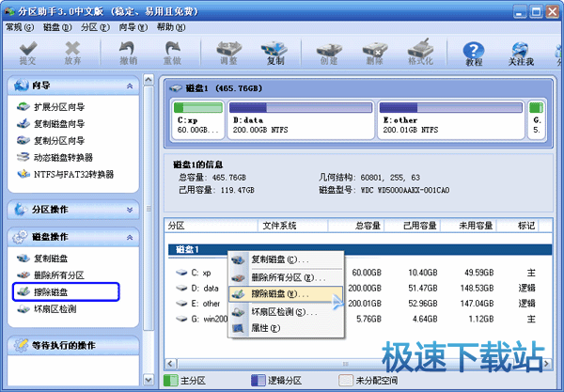
Task: Click 60.00GB capacity in C: row
Action: 367,273
